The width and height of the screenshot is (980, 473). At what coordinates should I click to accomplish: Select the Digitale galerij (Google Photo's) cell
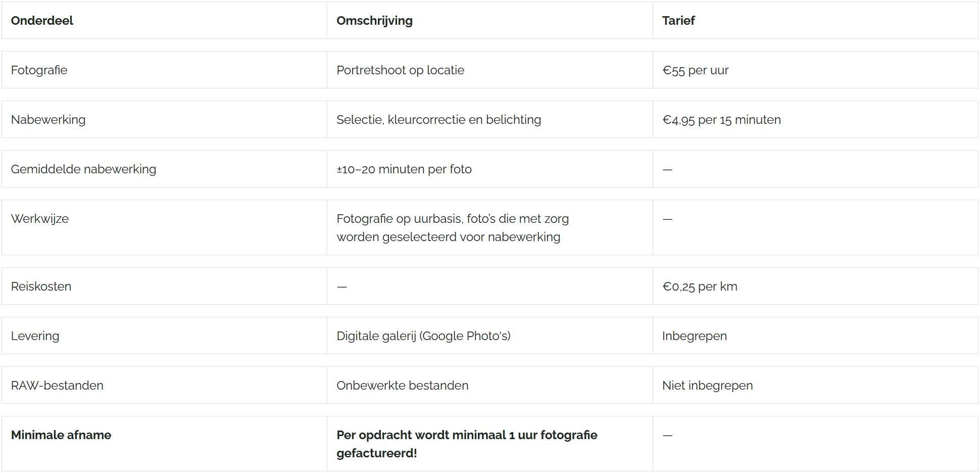423,336
